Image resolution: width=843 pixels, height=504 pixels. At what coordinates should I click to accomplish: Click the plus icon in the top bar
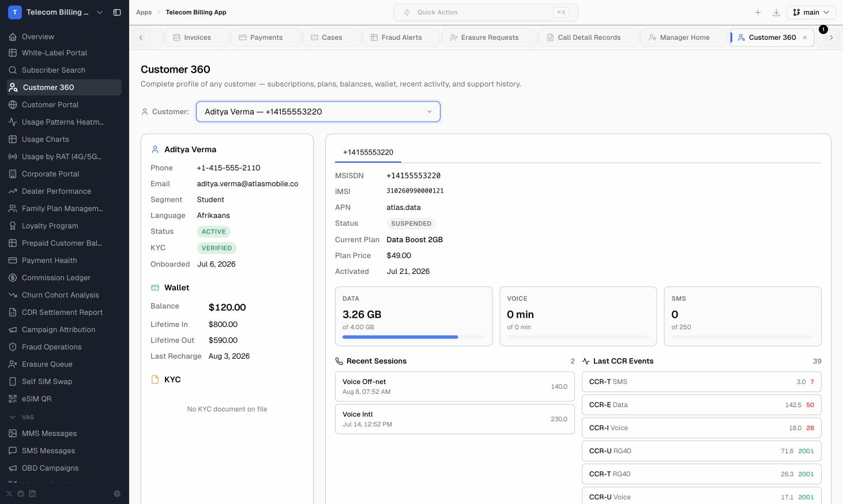point(758,12)
